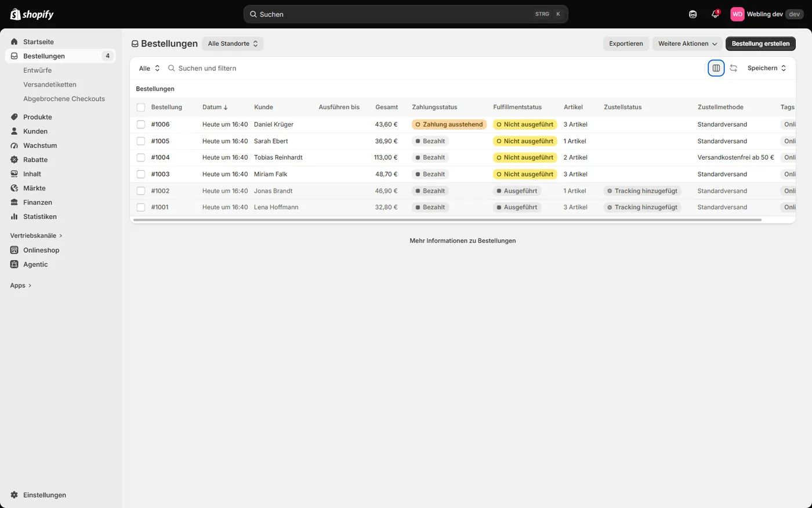The height and width of the screenshot is (508, 812).
Task: Open order #1006 link
Action: pyautogui.click(x=161, y=124)
